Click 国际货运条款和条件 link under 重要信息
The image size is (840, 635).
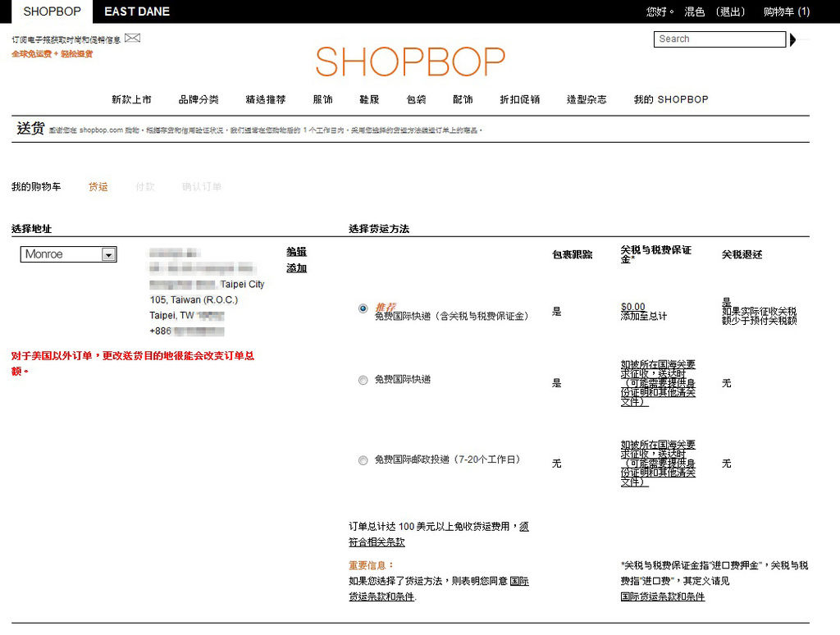tap(439, 588)
